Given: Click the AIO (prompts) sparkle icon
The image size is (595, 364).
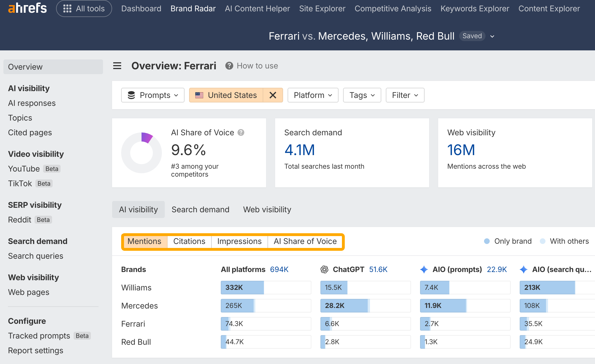Looking at the screenshot, I should coord(424,269).
